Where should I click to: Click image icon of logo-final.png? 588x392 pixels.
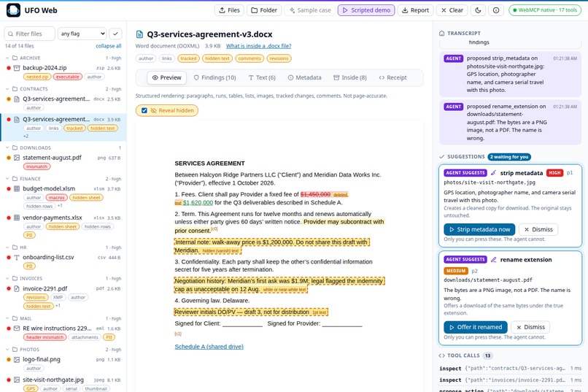pyautogui.click(x=17, y=359)
